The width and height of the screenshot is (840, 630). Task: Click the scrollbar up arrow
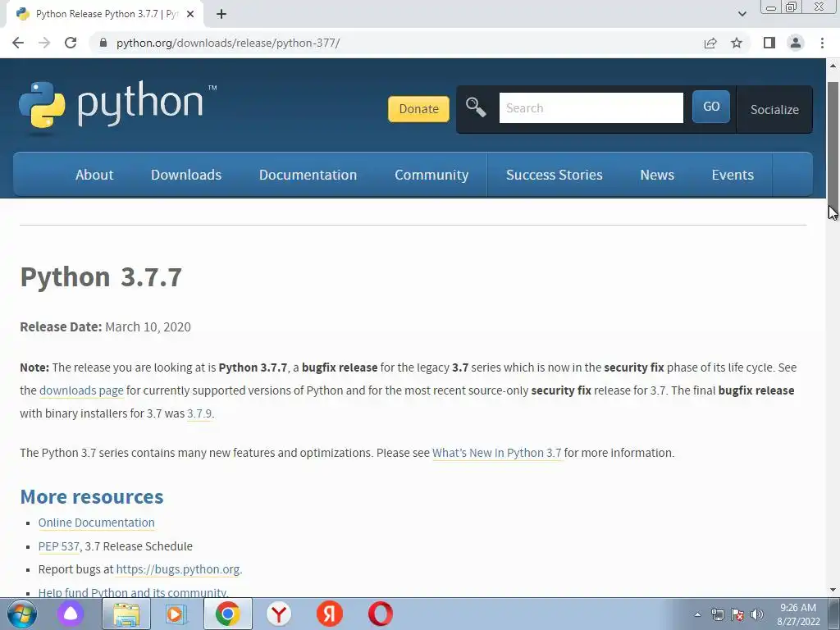[833, 66]
